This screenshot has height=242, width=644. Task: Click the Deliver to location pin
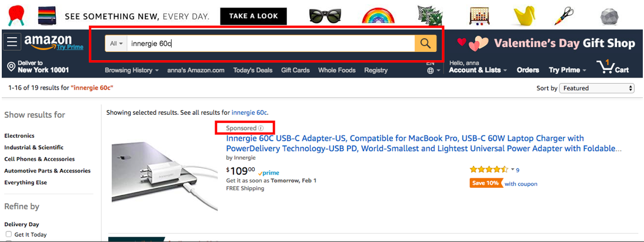pos(11,66)
